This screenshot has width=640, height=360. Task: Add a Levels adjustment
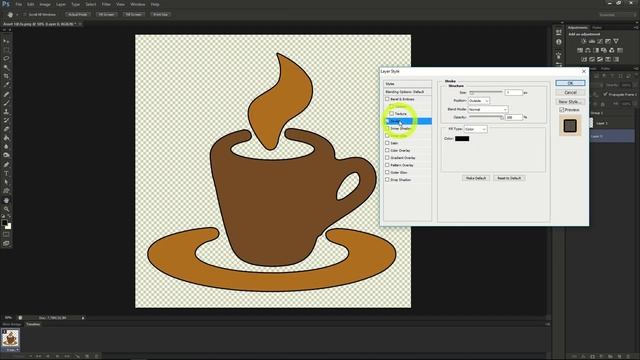coord(592,41)
